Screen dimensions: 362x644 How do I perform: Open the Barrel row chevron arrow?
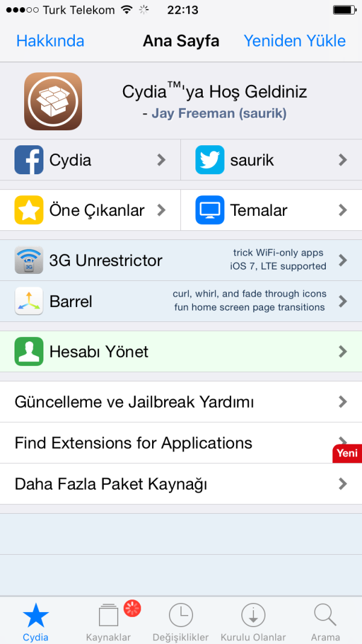(343, 301)
